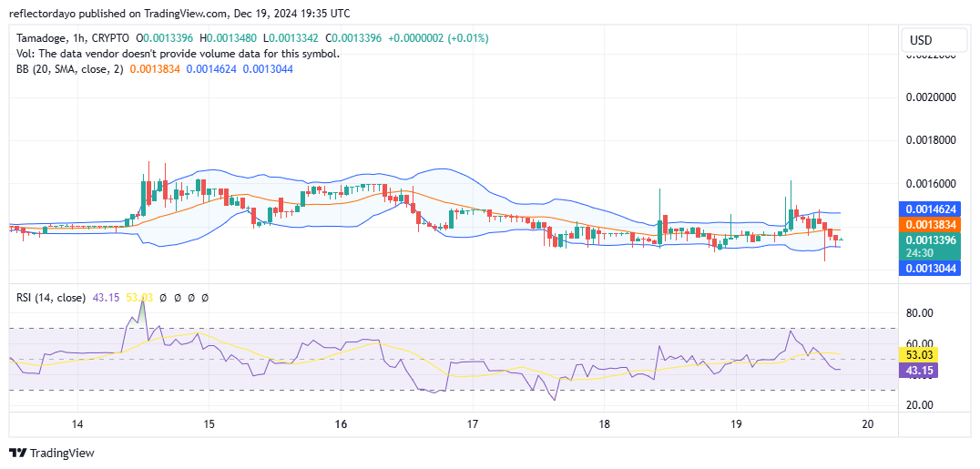Click the blue 0.0013044 lower band price label

(x=928, y=269)
